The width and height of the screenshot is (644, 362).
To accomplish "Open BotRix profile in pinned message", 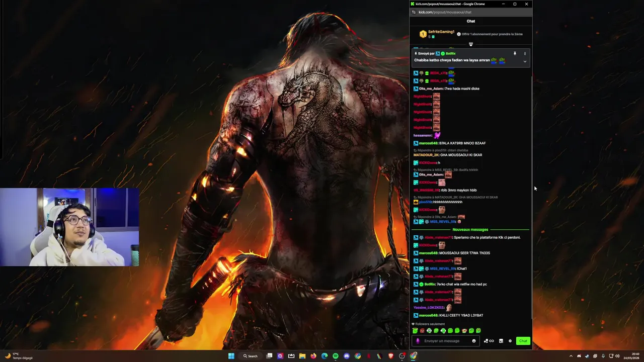I will pyautogui.click(x=450, y=53).
